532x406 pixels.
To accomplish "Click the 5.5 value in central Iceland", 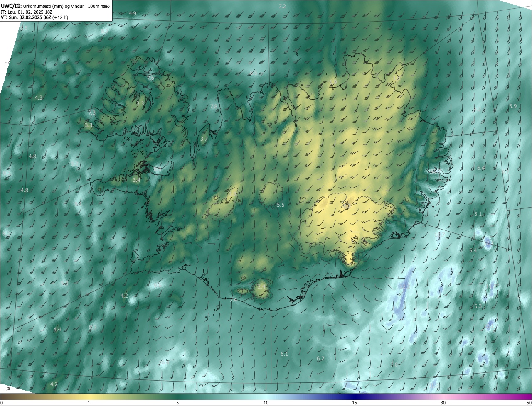I will (x=281, y=205).
